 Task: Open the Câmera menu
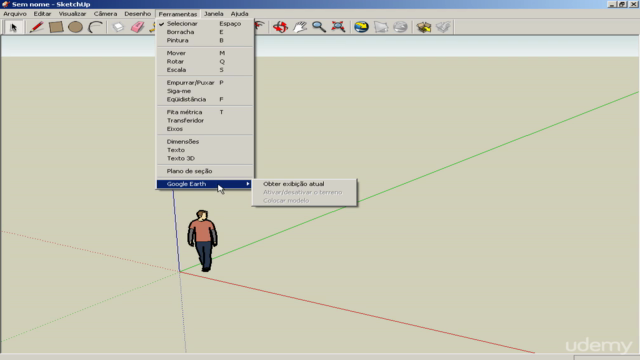click(x=105, y=14)
